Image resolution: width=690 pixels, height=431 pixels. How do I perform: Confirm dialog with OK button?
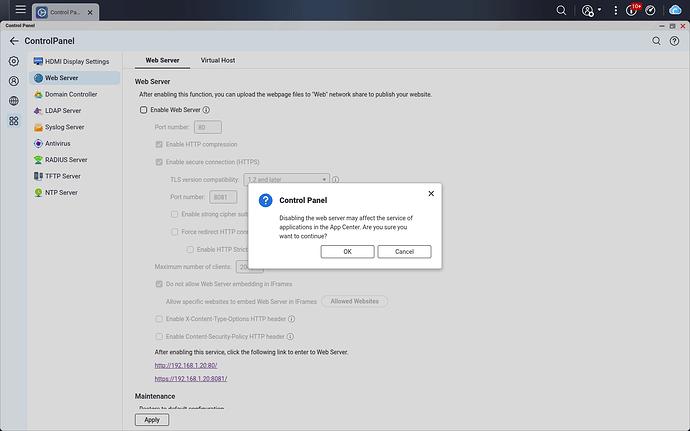(348, 252)
